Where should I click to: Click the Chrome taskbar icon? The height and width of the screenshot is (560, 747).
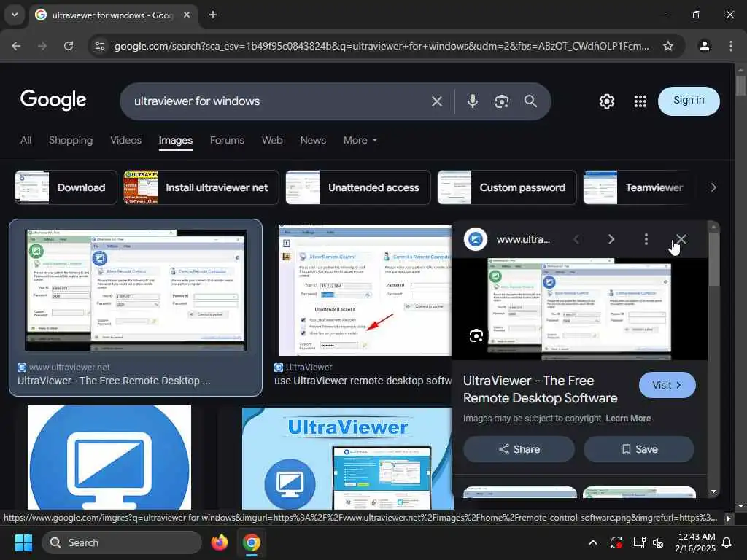(251, 542)
